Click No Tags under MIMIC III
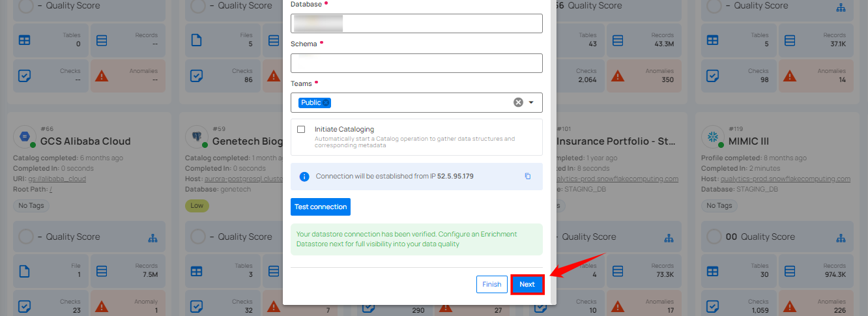 tap(719, 206)
